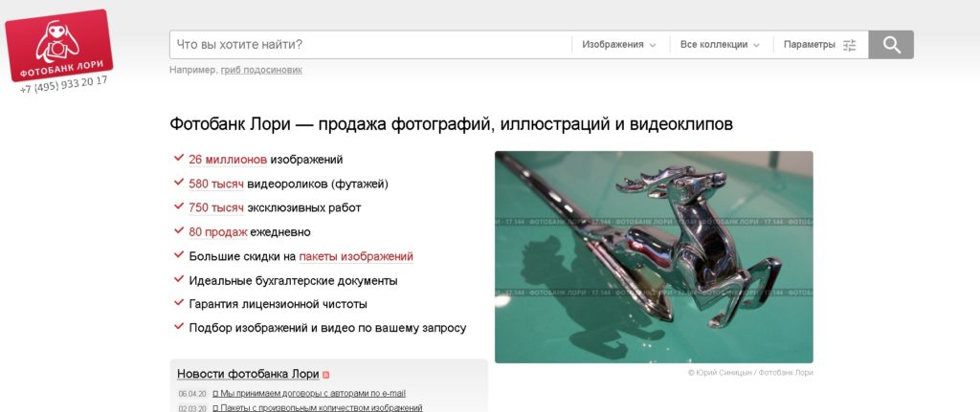Click the Параметры sliders icon

tap(849, 45)
